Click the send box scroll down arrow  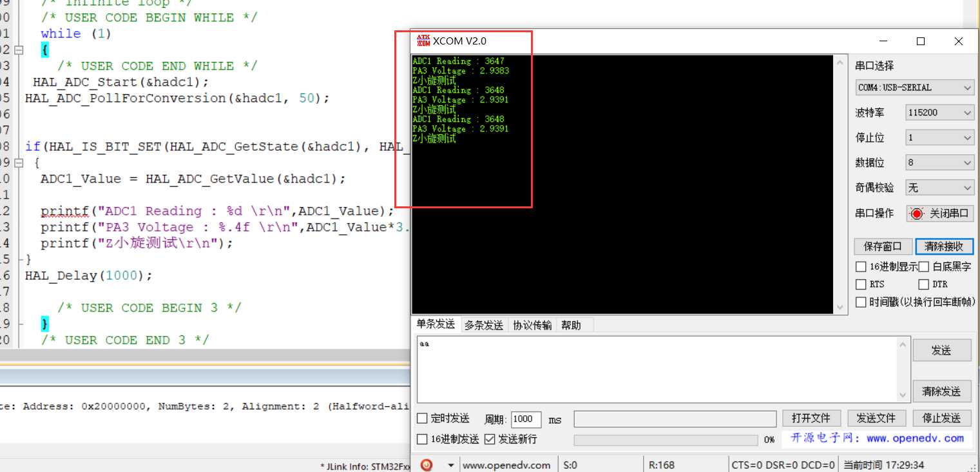[903, 395]
